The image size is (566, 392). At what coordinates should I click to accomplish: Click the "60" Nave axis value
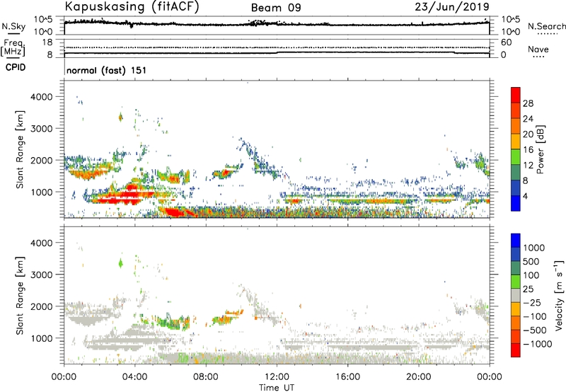(506, 42)
